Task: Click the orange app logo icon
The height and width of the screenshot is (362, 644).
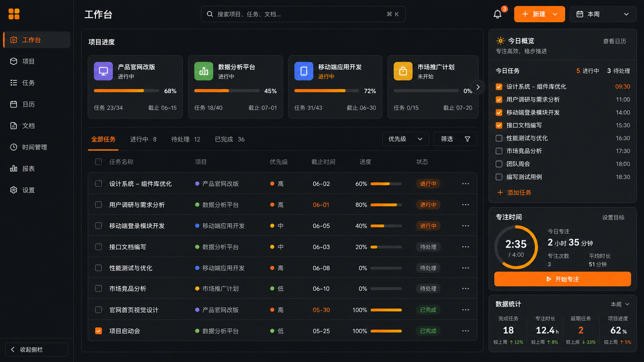Action: 14,14
